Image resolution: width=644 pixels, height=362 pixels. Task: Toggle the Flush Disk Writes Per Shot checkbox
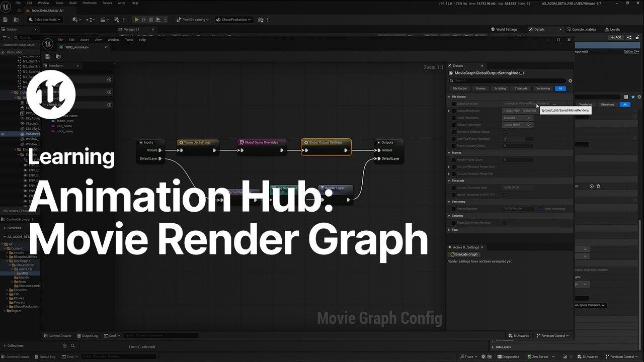click(x=505, y=223)
